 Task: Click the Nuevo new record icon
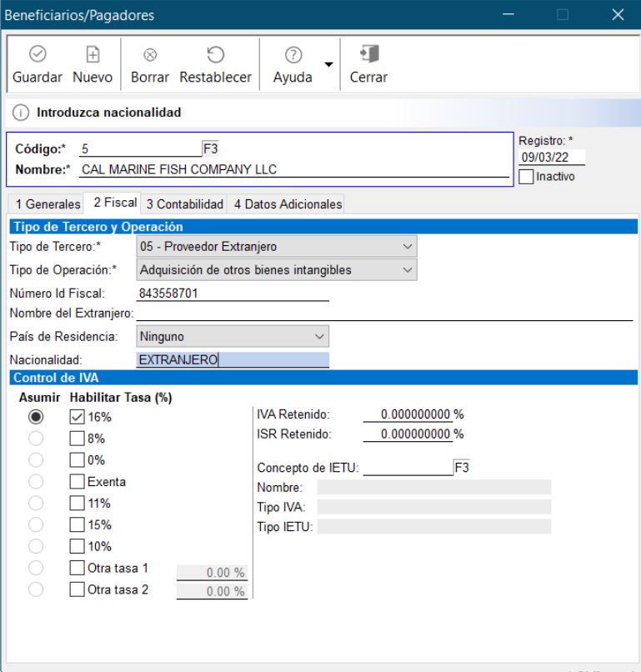93,55
